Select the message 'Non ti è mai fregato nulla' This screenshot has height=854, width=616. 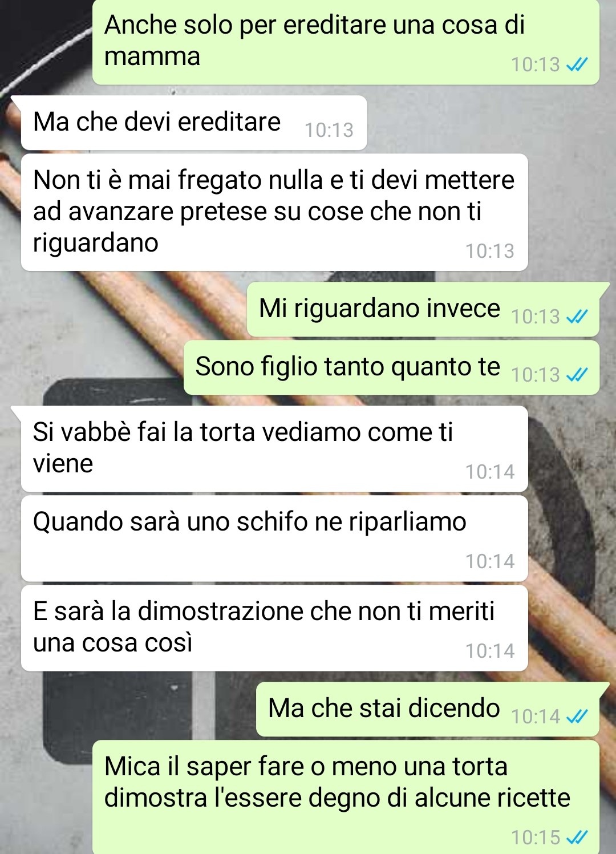[x=274, y=212]
